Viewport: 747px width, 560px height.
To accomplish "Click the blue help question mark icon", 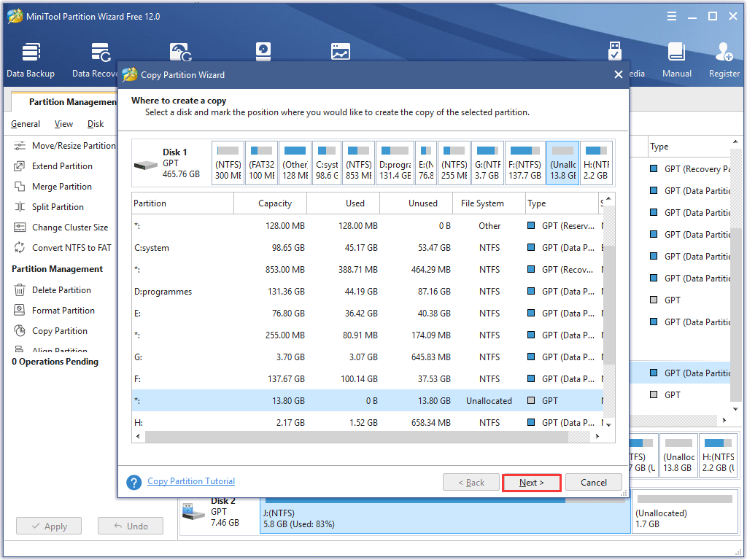I will [x=134, y=483].
